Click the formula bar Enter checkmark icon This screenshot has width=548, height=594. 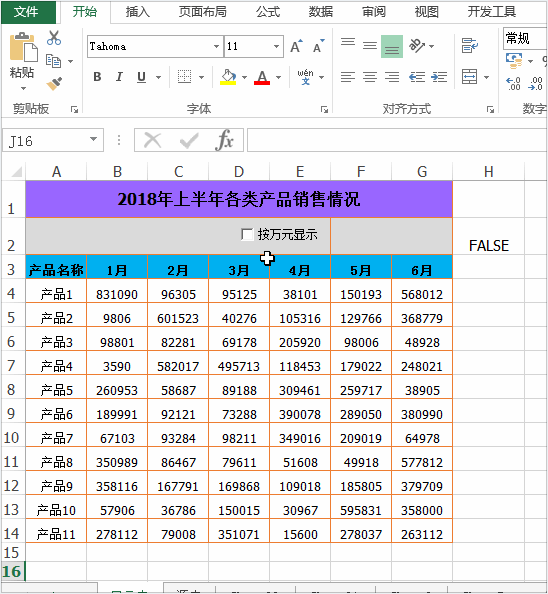[x=189, y=141]
